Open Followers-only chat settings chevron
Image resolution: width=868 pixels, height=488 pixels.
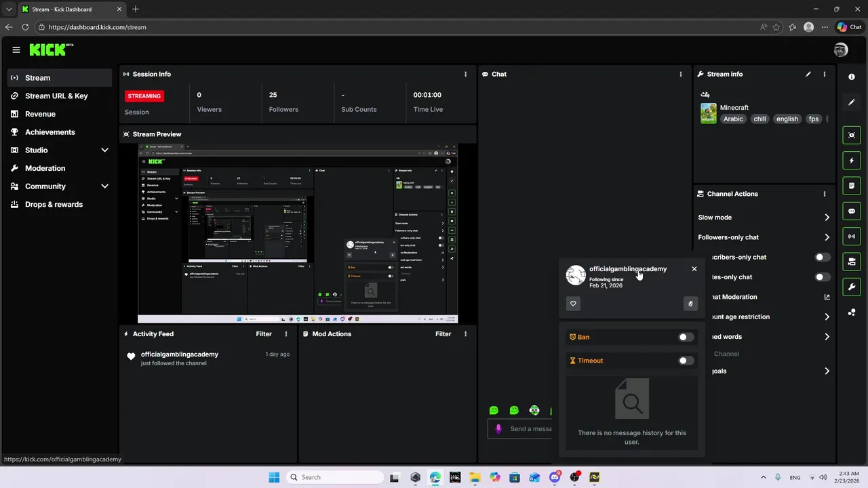[827, 237]
